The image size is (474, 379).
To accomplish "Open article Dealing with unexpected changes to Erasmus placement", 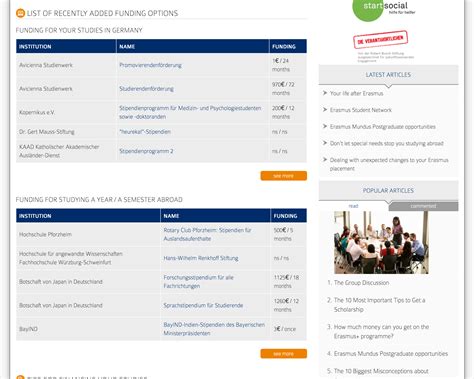I will click(x=389, y=164).
